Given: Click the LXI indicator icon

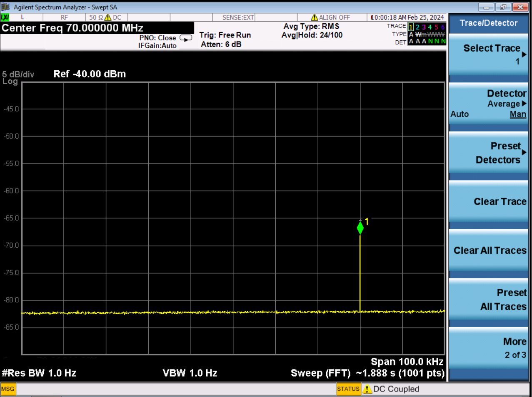Looking at the screenshot, I should [5, 17].
